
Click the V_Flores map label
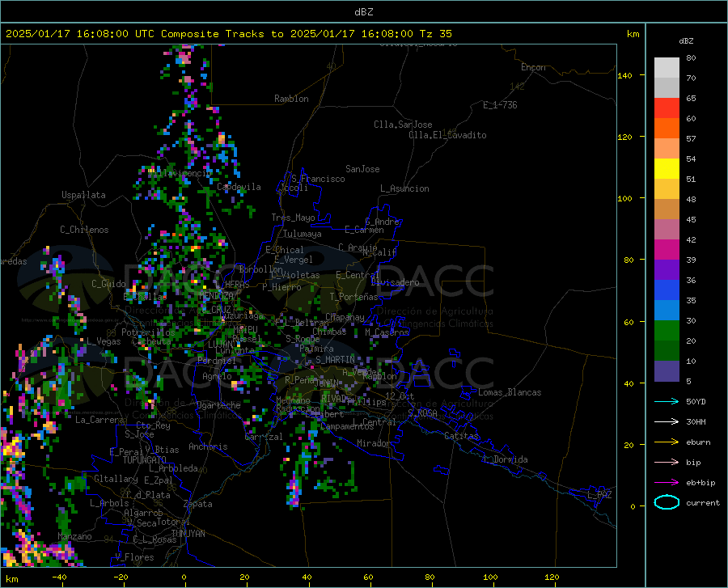(134, 557)
